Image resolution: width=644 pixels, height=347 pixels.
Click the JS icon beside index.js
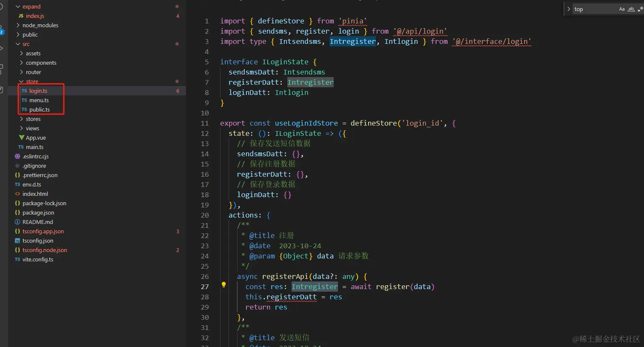(x=21, y=16)
